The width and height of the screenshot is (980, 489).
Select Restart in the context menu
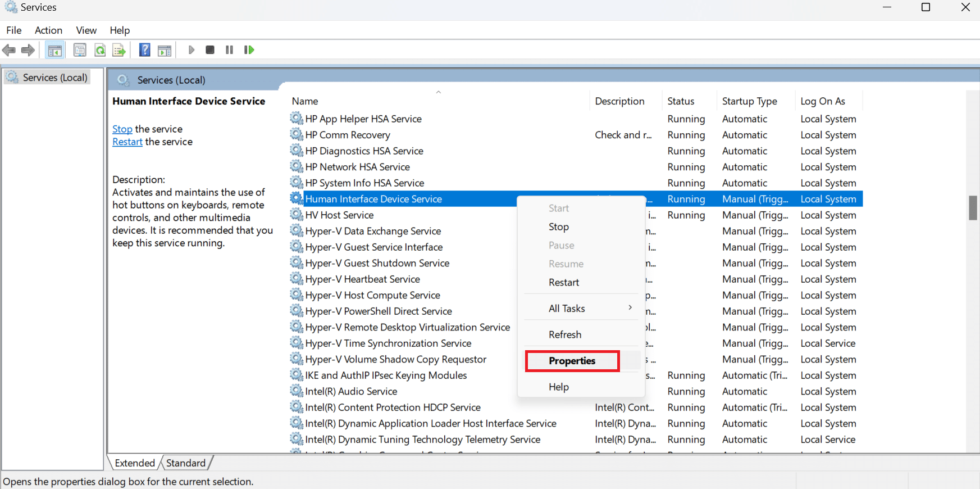point(564,283)
